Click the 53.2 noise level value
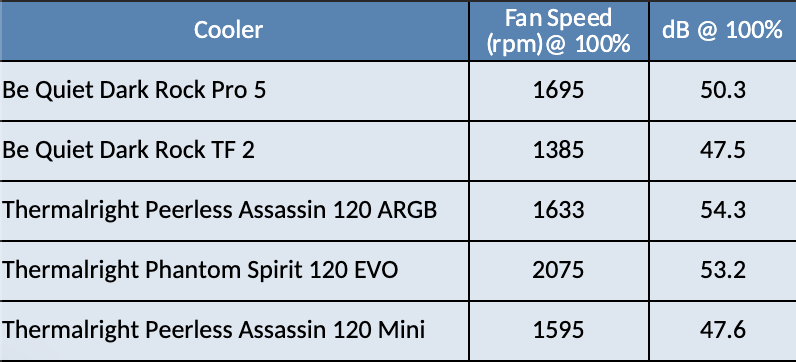This screenshot has width=796, height=362. pyautogui.click(x=723, y=271)
